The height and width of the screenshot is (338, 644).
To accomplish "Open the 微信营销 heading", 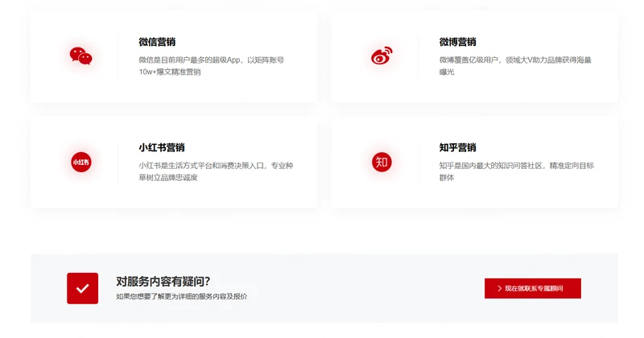I will click(157, 42).
